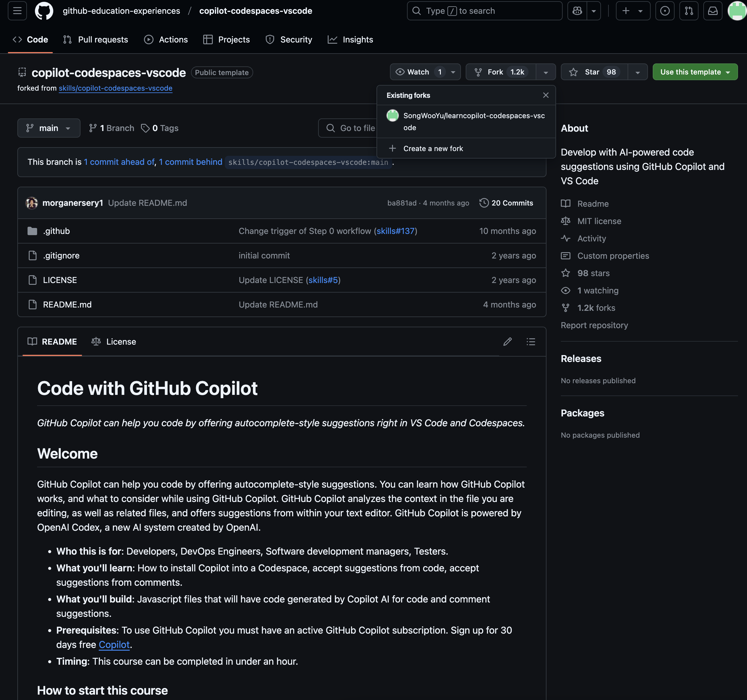747x700 pixels.
Task: Toggle Watch on this repository
Action: point(417,72)
